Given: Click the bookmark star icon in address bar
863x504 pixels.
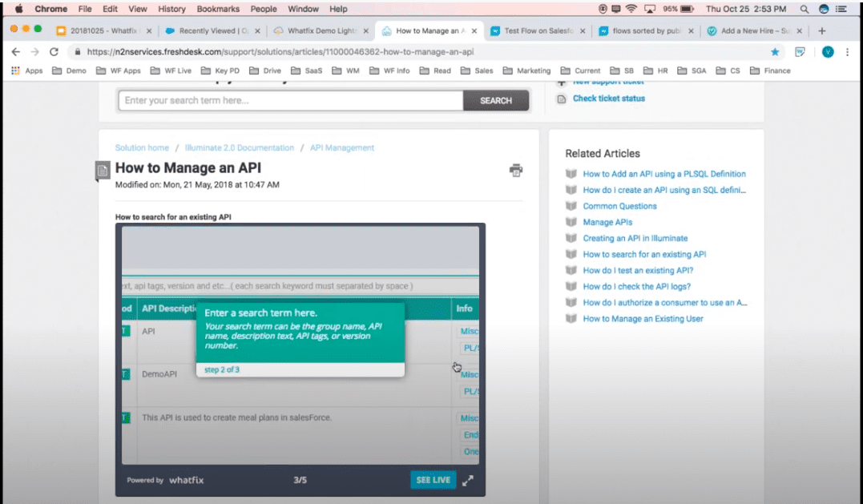Looking at the screenshot, I should [x=775, y=52].
